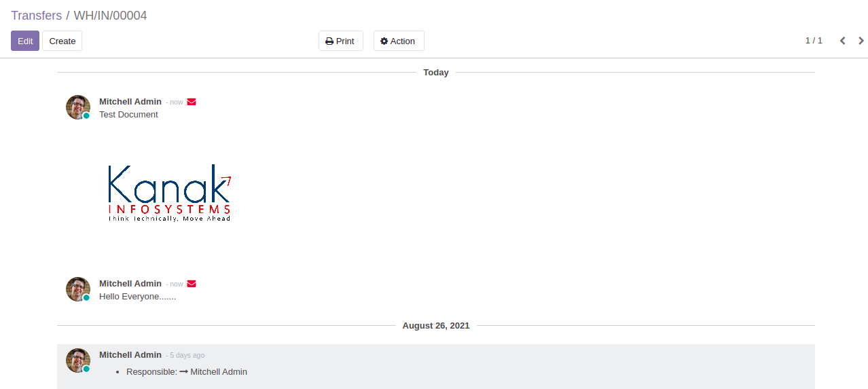This screenshot has height=389, width=868.
Task: Click the "Test Document" message text
Action: click(128, 115)
